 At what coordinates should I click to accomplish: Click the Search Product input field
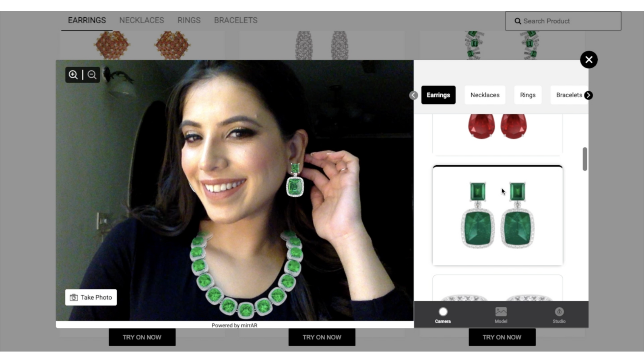tap(563, 21)
